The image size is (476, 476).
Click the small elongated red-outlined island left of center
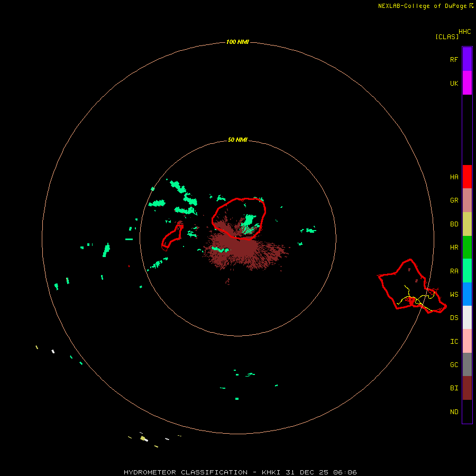(x=172, y=237)
